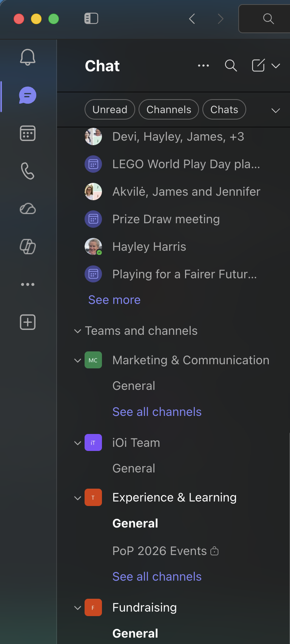
Task: Click the add apps plus icon
Action: [x=28, y=322]
